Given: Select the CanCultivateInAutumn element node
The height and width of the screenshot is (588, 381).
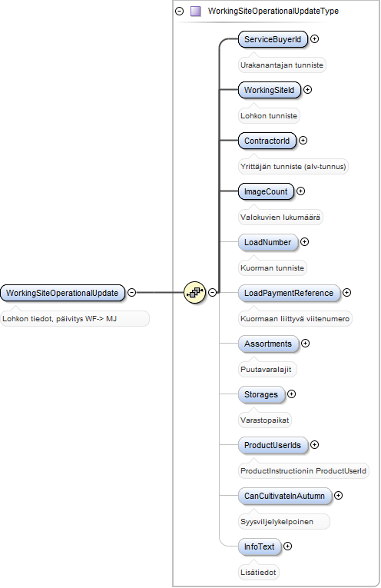Looking at the screenshot, I should click(285, 496).
